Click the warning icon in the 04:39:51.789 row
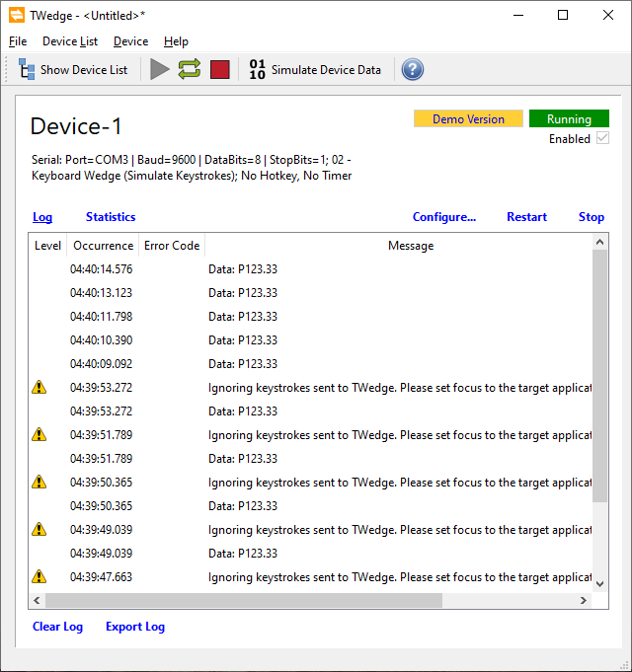Viewport: 632px width, 672px height. point(39,434)
